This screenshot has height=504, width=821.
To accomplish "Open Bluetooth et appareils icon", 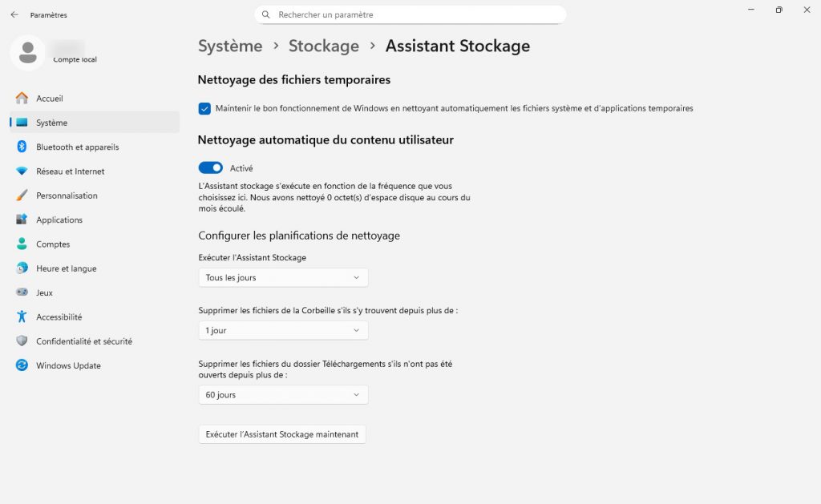I will coord(22,147).
